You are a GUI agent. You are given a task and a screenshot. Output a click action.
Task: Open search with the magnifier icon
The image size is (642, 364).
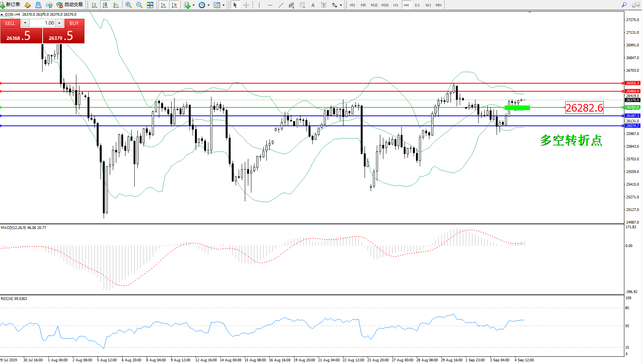click(x=624, y=5)
